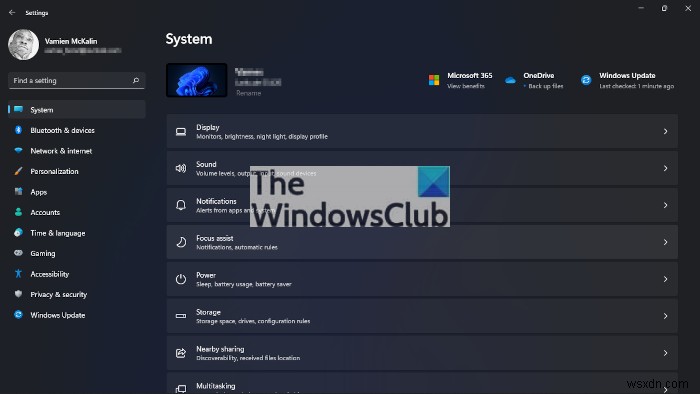Click the Sound speaker icon
Image resolution: width=700 pixels, height=394 pixels.
(x=181, y=168)
